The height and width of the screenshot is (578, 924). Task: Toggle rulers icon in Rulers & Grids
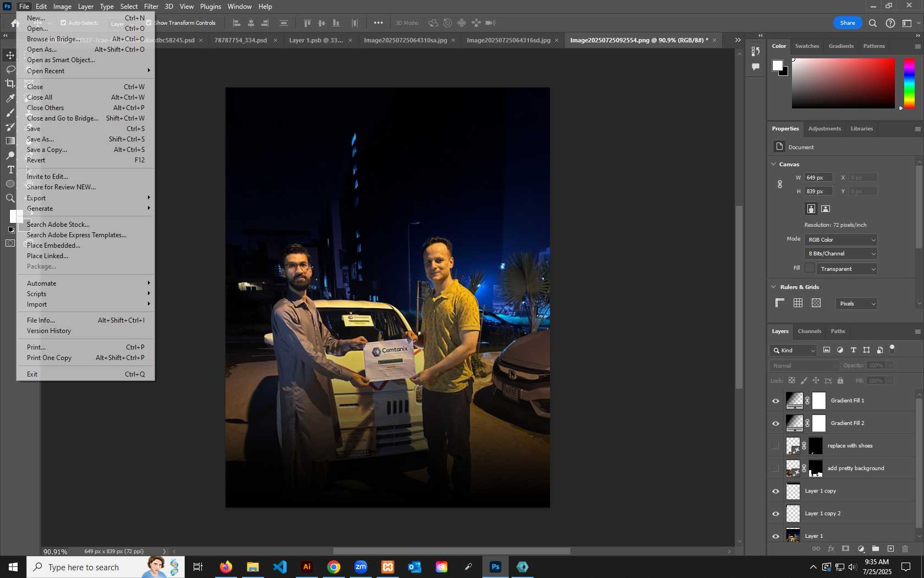[780, 303]
